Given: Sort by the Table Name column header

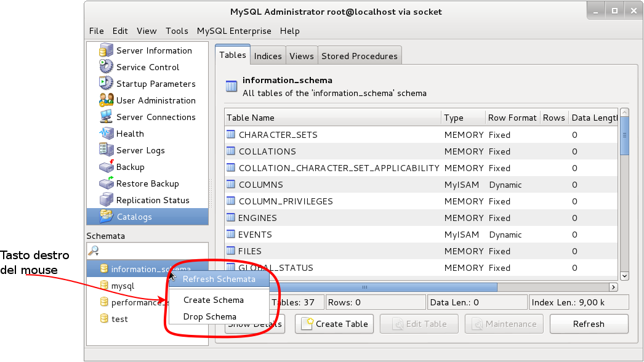Looking at the screenshot, I should pos(332,118).
